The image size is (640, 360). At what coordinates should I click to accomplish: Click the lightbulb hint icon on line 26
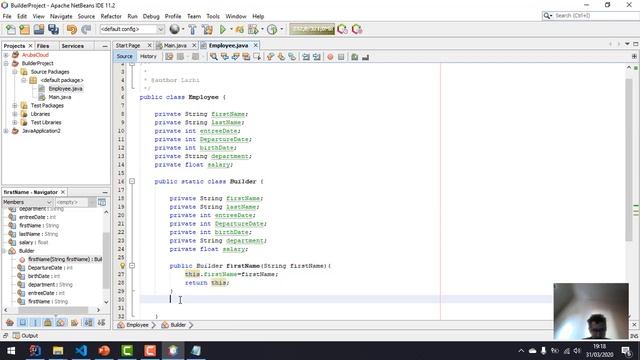[x=122, y=266]
